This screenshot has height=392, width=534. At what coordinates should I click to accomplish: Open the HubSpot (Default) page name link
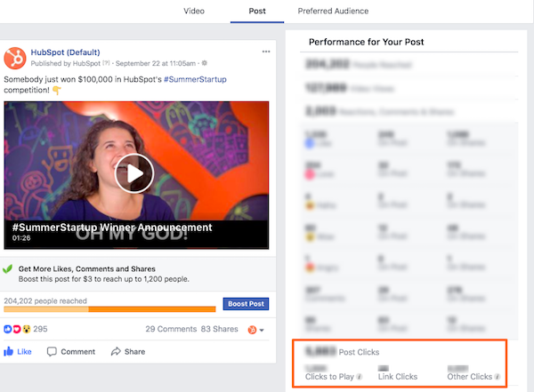click(x=63, y=52)
